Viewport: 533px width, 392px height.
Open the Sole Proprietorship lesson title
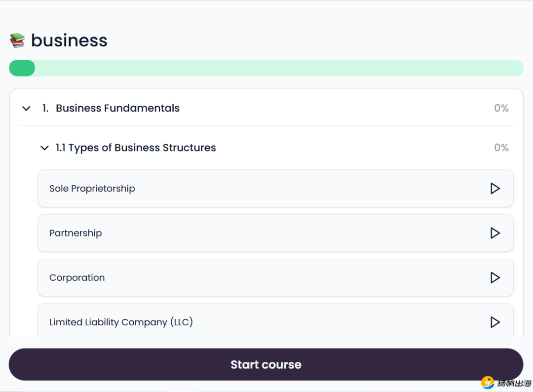click(x=92, y=189)
